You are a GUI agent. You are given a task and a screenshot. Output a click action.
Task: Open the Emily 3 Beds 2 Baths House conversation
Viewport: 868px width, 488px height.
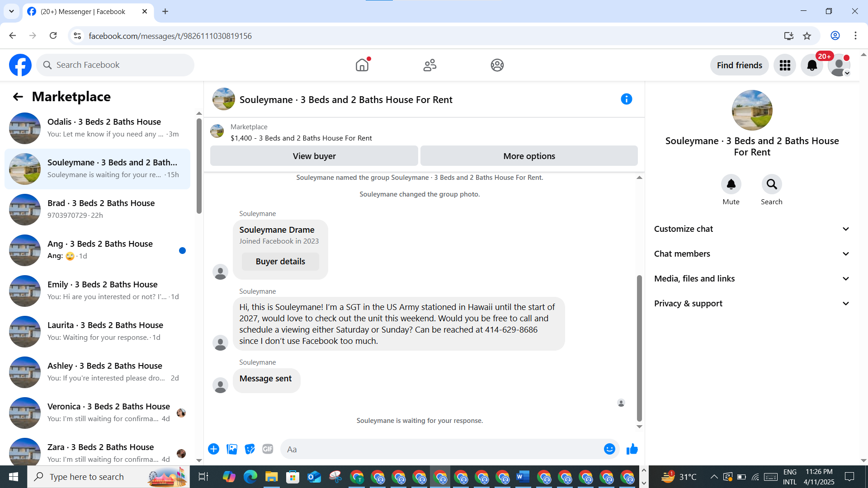[97, 291]
